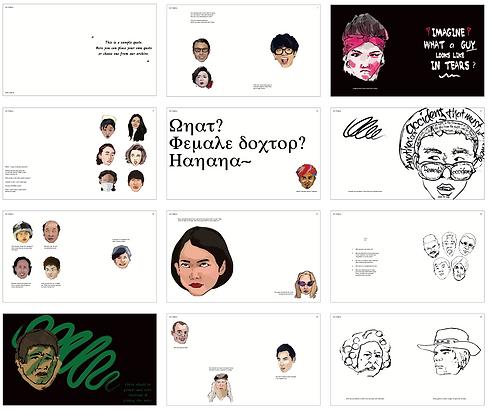Click the cowboy hat line sketch
This screenshot has width=491, height=410.
pyautogui.click(x=449, y=352)
